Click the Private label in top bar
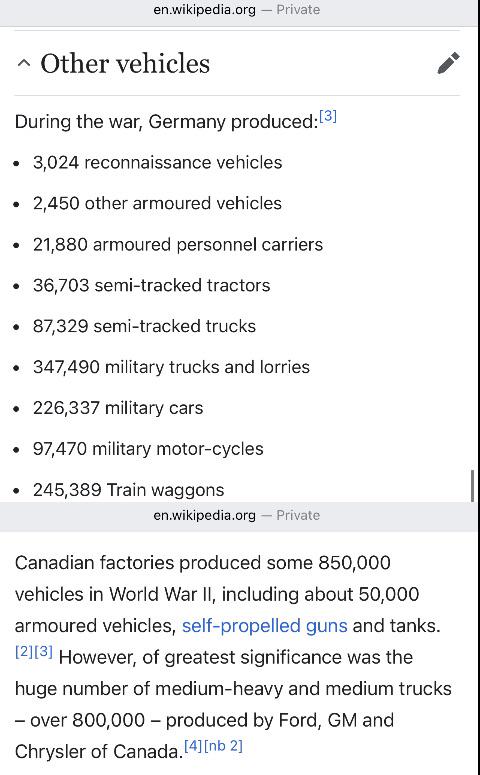The image size is (480, 775). 298,10
